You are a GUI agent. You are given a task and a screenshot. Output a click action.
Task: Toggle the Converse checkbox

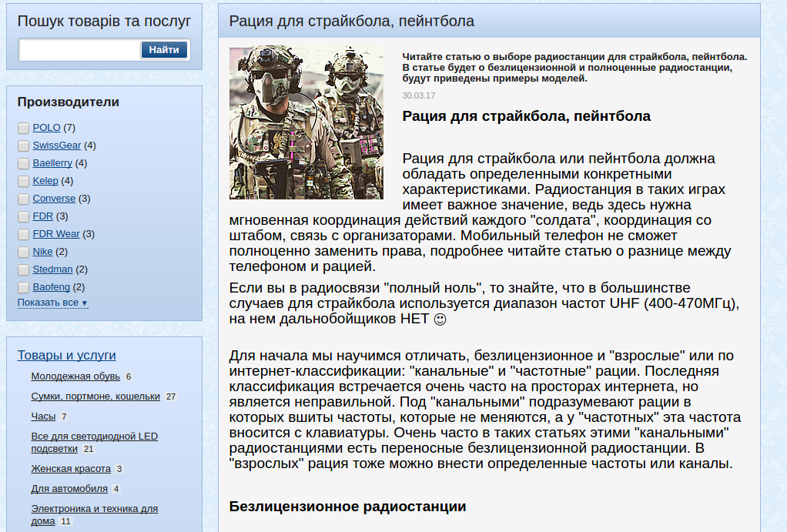point(24,199)
